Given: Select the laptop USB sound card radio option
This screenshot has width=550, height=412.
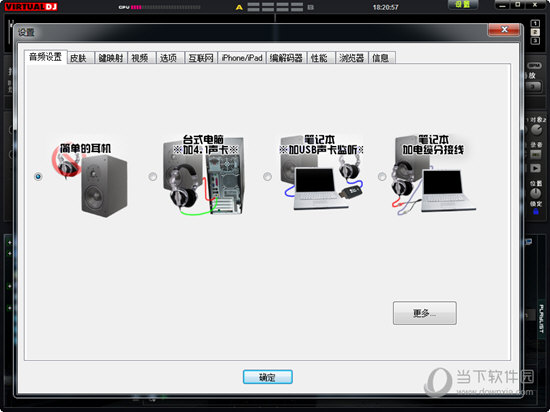Looking at the screenshot, I should click(x=267, y=176).
